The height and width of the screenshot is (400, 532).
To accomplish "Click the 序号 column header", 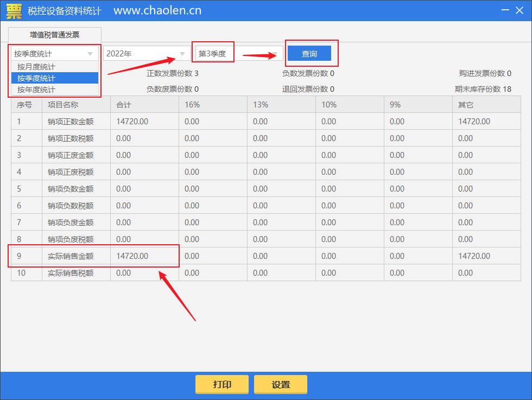I will coord(27,105).
